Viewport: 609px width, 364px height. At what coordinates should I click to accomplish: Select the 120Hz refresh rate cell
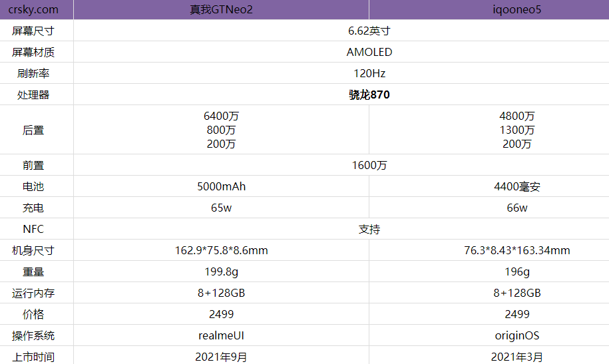tap(369, 73)
